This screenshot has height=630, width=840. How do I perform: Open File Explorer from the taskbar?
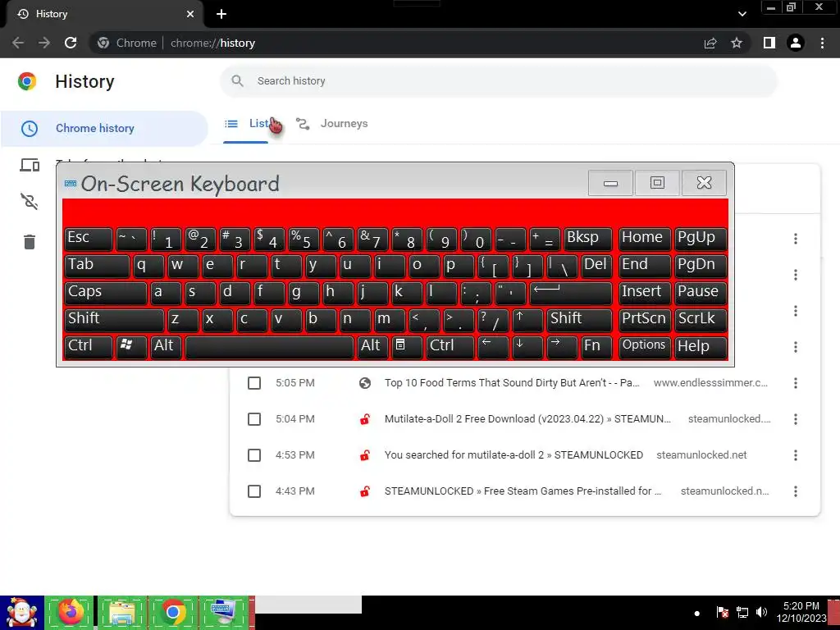pos(122,613)
